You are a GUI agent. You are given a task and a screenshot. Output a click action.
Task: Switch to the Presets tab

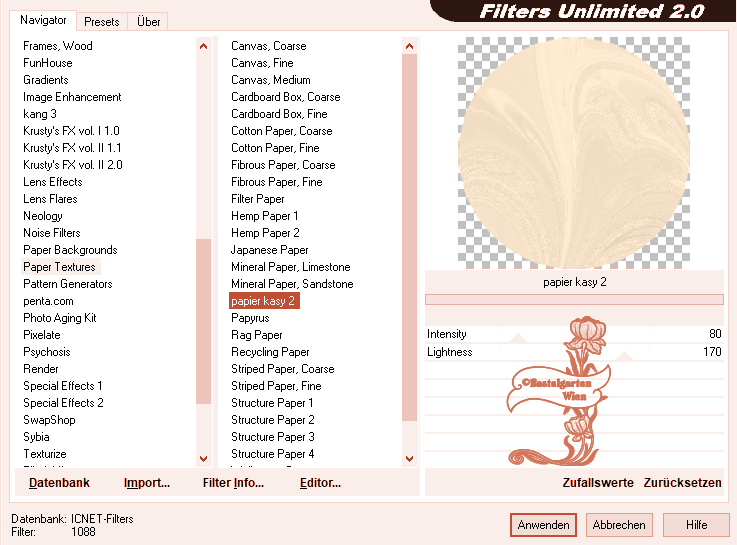pyautogui.click(x=101, y=21)
